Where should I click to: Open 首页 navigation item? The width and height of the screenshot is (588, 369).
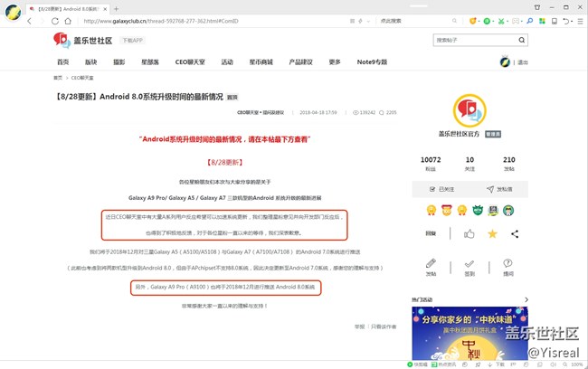[63, 61]
